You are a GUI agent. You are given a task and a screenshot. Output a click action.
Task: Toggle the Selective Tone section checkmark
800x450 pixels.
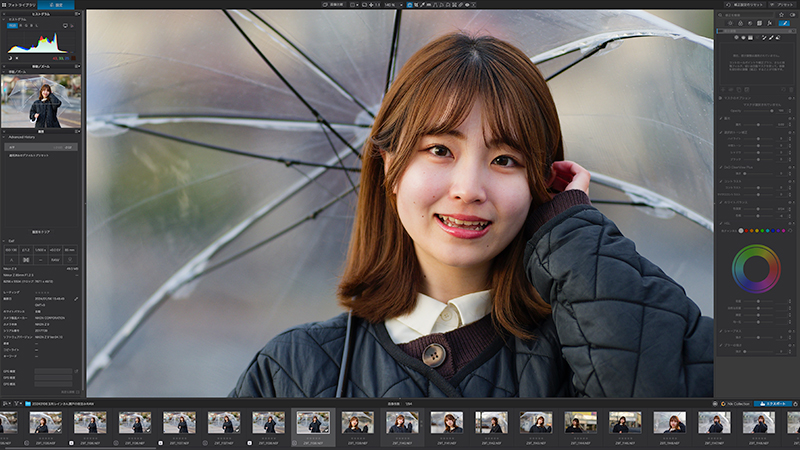(x=721, y=132)
